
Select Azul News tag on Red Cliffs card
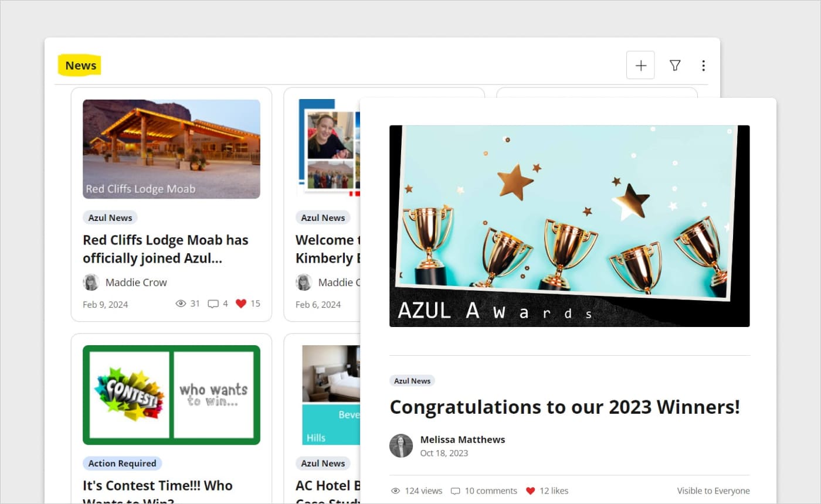click(x=110, y=217)
